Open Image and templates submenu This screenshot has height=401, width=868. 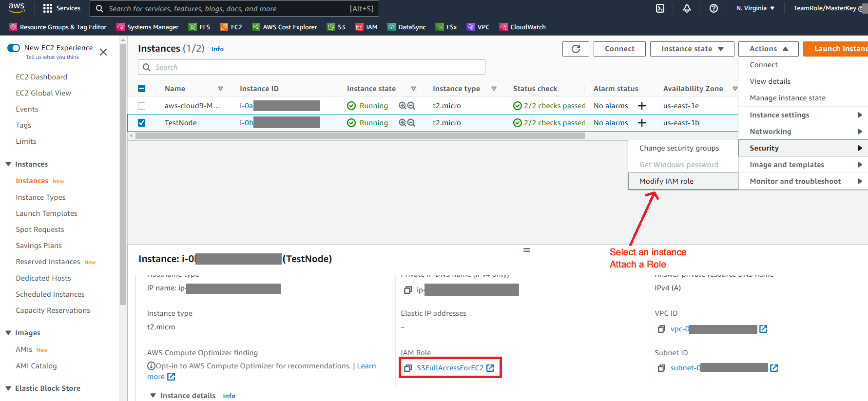(x=803, y=165)
